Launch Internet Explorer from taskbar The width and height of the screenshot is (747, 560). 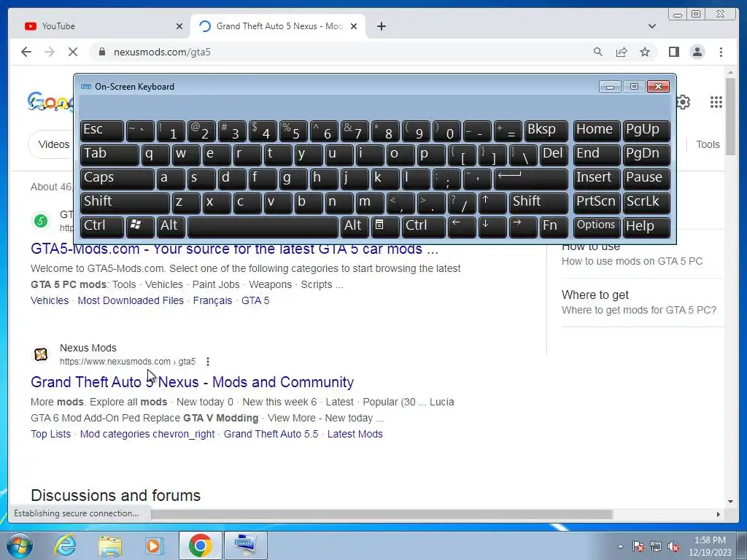65,545
